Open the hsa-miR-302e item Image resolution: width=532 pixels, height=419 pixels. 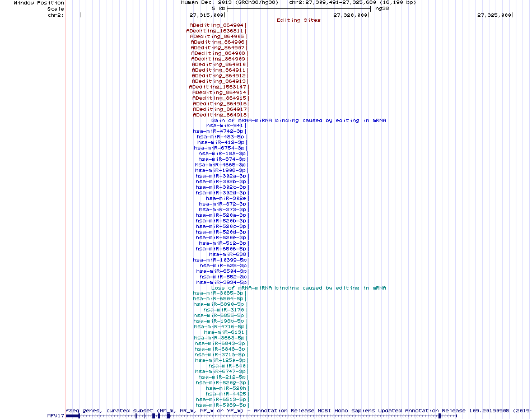point(226,198)
